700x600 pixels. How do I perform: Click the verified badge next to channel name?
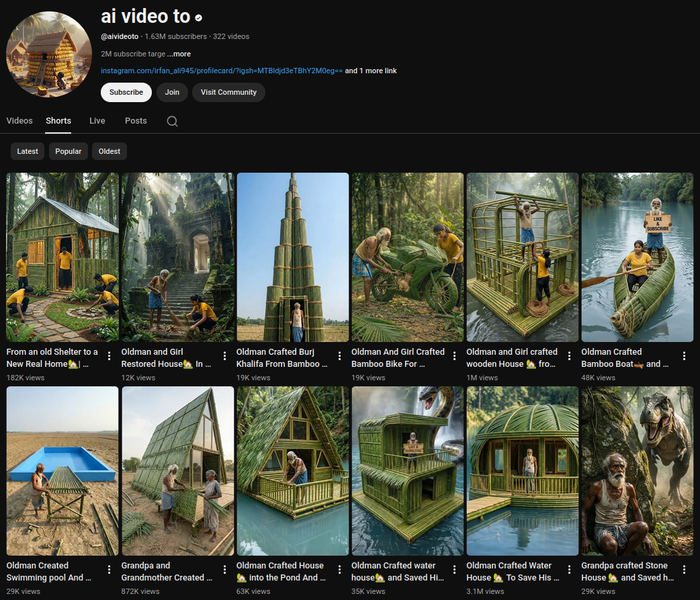[x=199, y=18]
